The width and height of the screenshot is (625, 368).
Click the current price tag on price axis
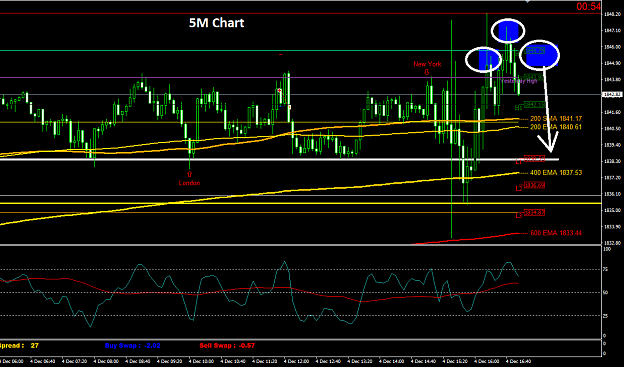(612, 94)
